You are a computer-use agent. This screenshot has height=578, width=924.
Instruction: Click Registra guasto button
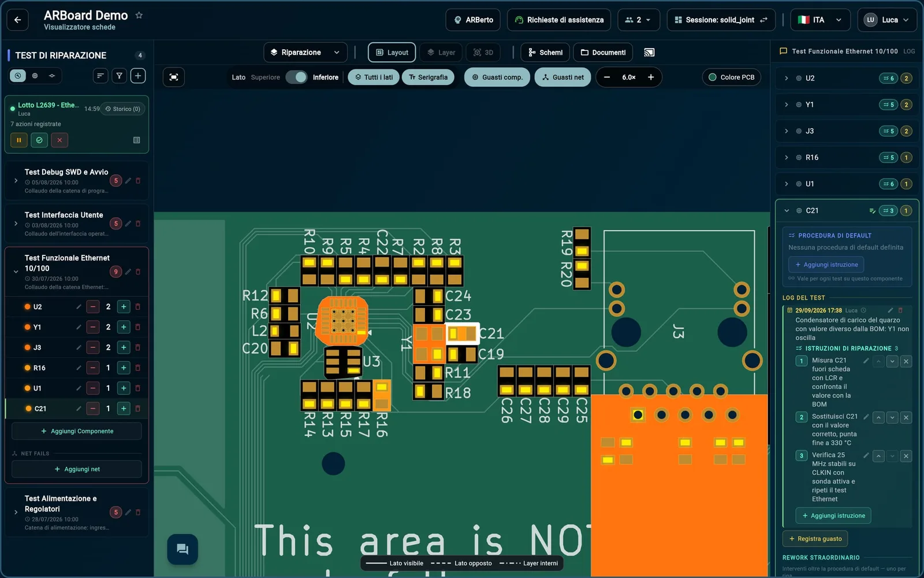pyautogui.click(x=815, y=539)
